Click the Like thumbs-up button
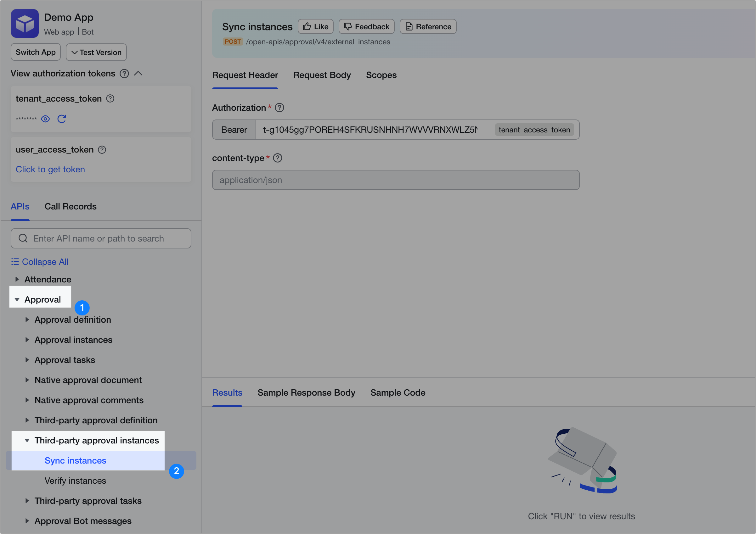756x534 pixels. (315, 27)
